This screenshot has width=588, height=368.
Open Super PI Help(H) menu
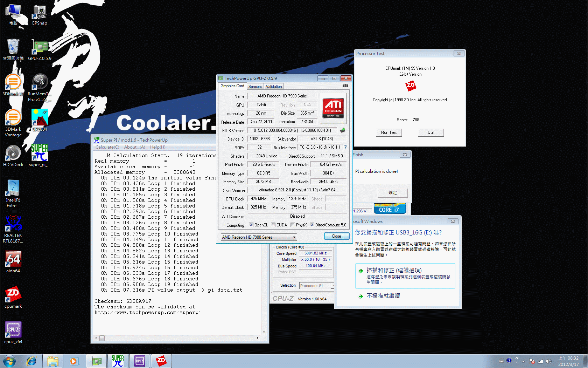158,147
